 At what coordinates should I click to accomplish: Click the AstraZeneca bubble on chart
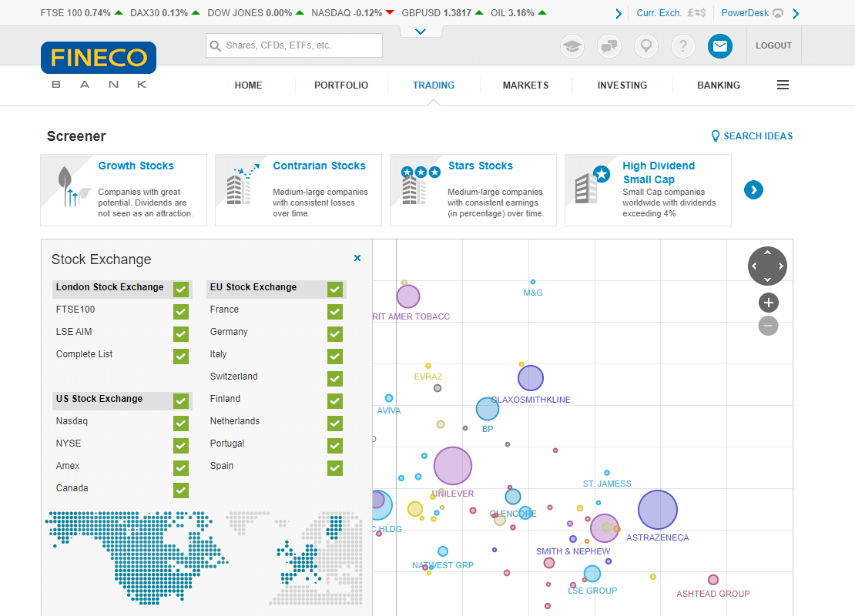[658, 510]
